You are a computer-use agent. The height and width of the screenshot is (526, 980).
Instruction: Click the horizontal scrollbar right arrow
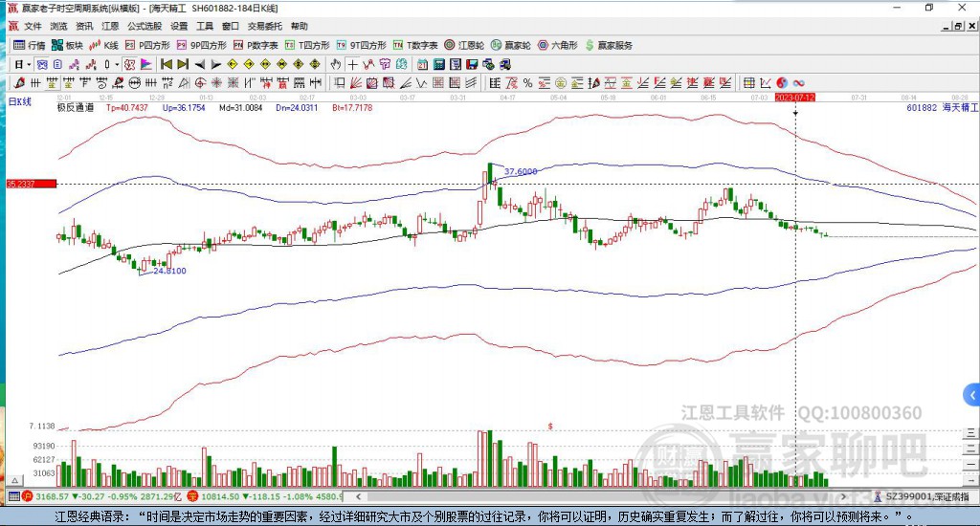pyautogui.click(x=843, y=496)
